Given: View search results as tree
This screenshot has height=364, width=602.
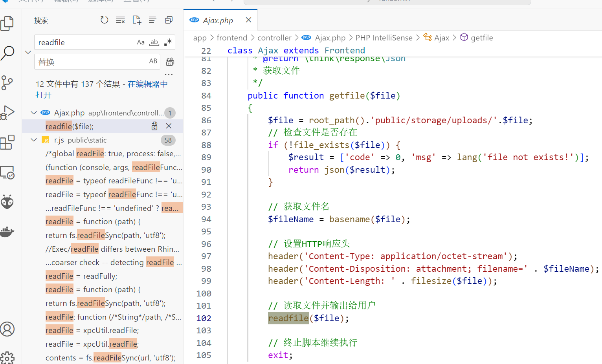Looking at the screenshot, I should [x=152, y=20].
